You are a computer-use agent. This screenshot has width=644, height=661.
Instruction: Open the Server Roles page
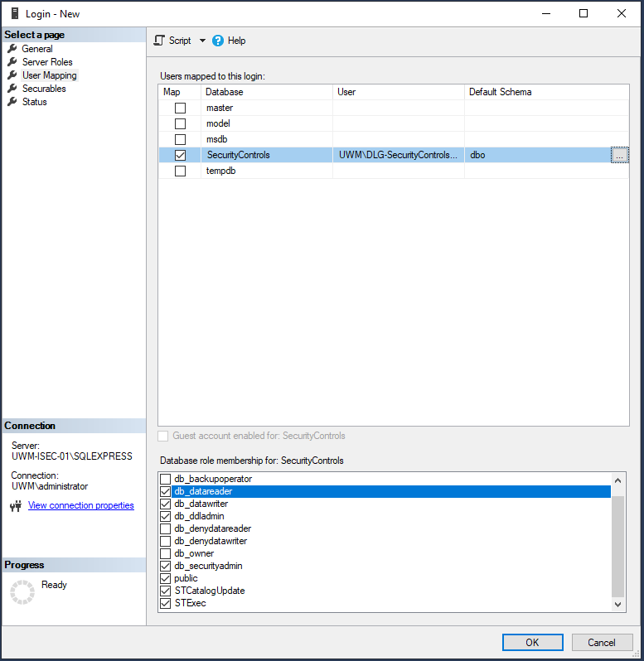(x=47, y=62)
